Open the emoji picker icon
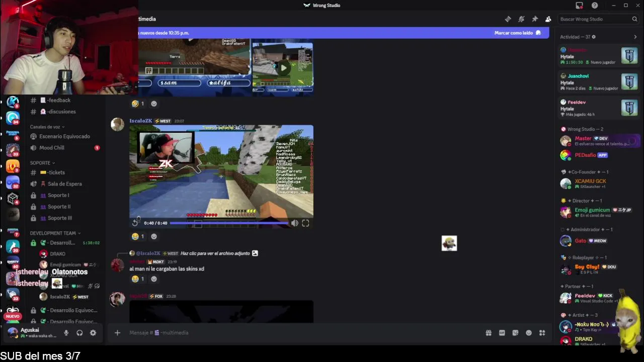Screen dimensions: 644x362 pos(529,333)
